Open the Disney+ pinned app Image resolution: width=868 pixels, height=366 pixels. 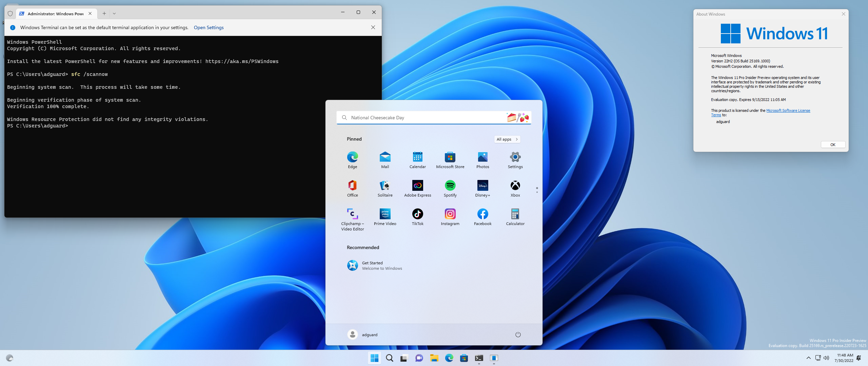coord(482,188)
